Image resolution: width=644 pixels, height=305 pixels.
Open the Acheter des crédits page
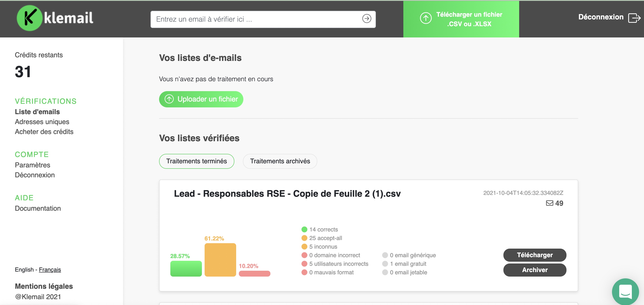pyautogui.click(x=44, y=132)
